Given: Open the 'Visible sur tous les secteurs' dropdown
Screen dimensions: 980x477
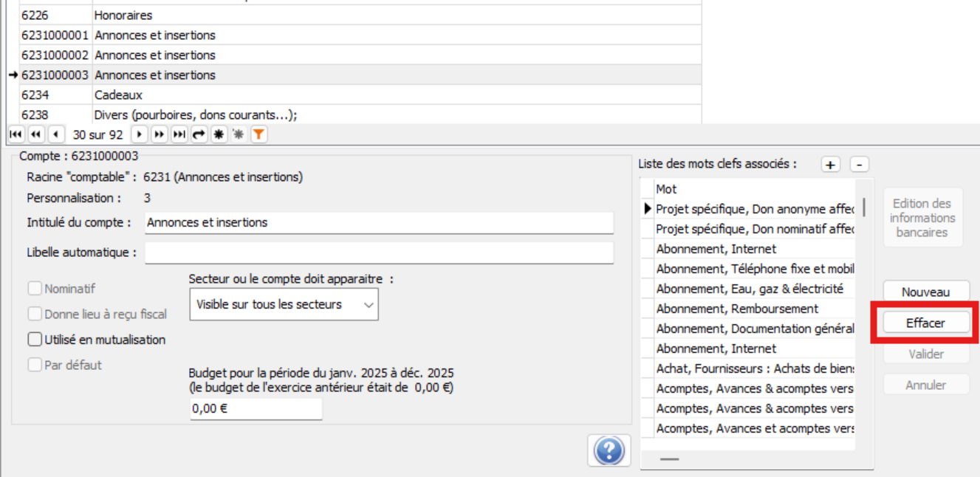Looking at the screenshot, I should pos(284,304).
